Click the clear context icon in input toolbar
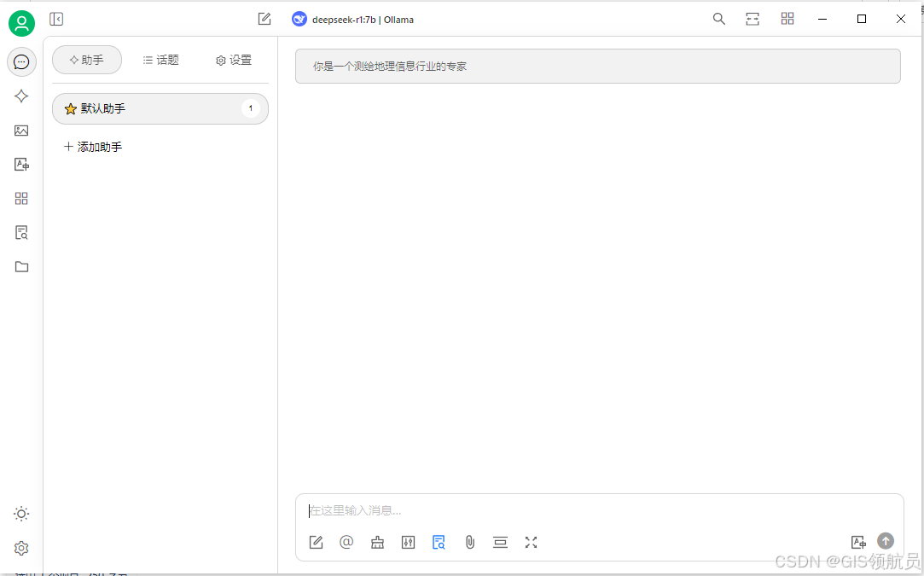The height and width of the screenshot is (576, 924). click(500, 543)
